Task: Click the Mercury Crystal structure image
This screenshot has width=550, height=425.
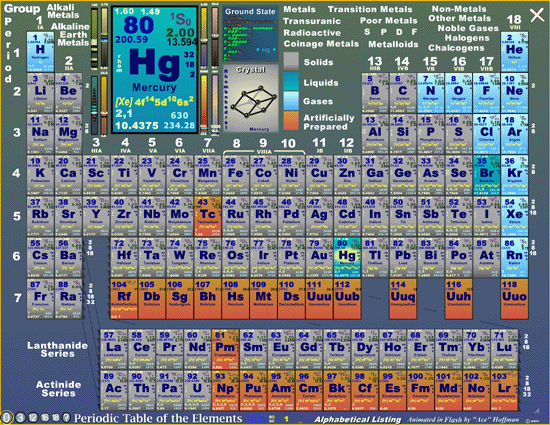Action: point(251,99)
